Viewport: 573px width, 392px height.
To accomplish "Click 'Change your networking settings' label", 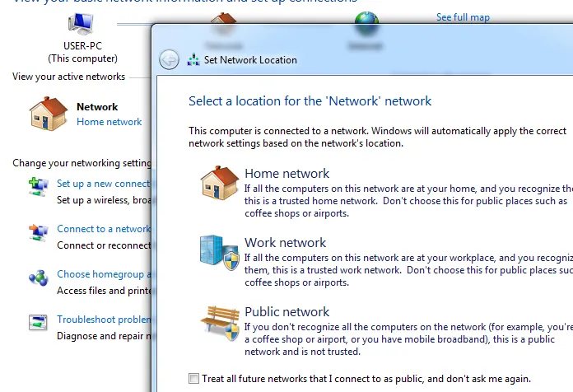I will [x=82, y=163].
